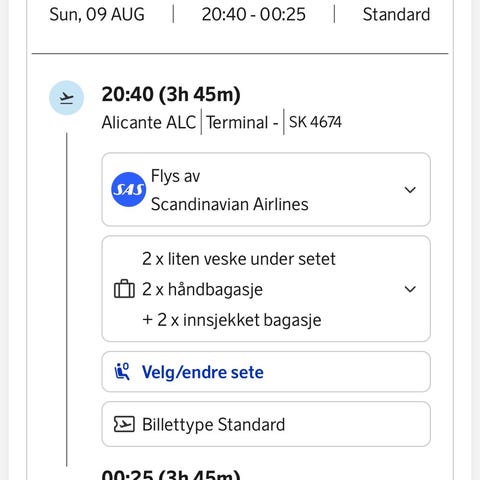Click the Standard fare label in header

point(396,15)
